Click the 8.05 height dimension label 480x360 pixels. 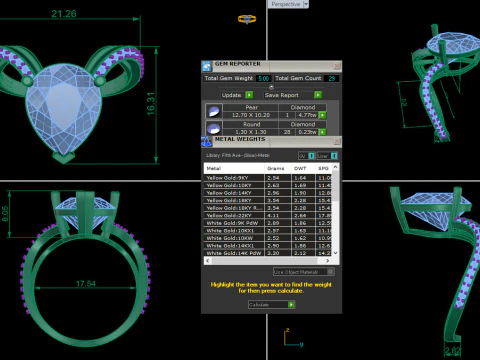tap(5, 214)
